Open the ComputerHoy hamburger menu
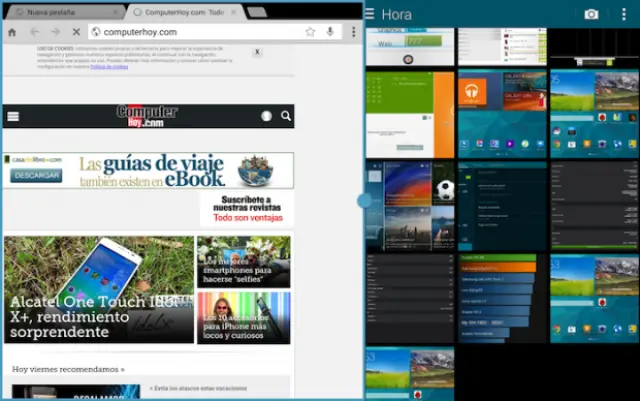640x401 pixels. click(14, 116)
